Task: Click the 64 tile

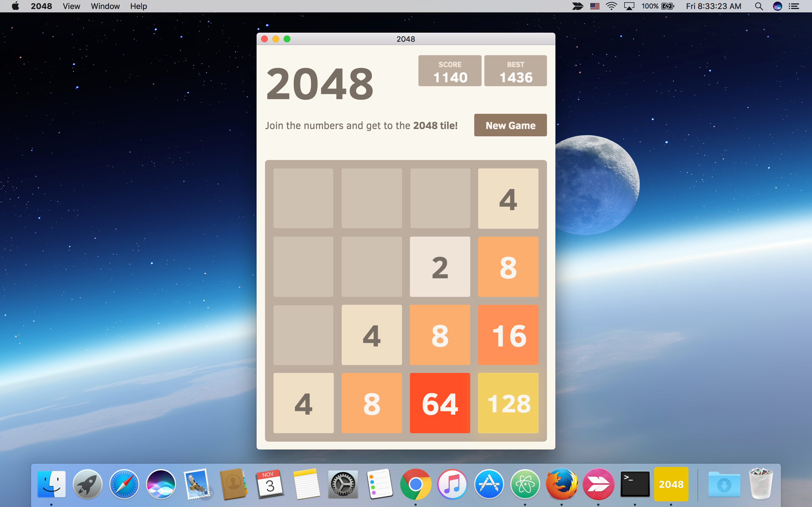Action: point(440,404)
